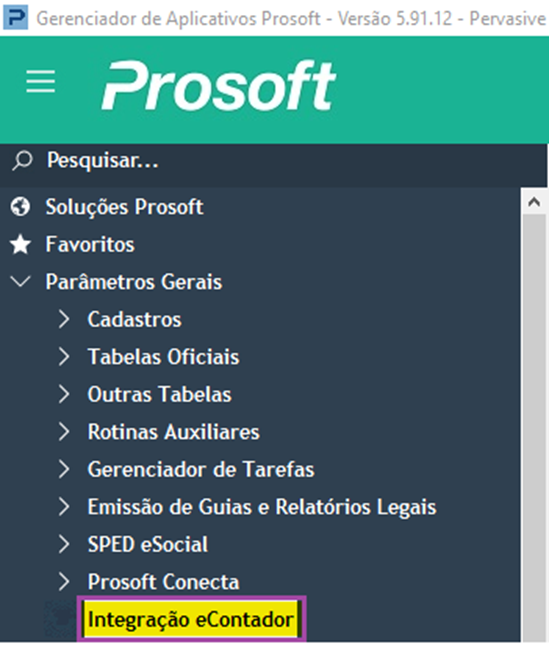Expand the Rotinas Auxiliares chevron
Screen dimensions: 549x647
(64, 432)
